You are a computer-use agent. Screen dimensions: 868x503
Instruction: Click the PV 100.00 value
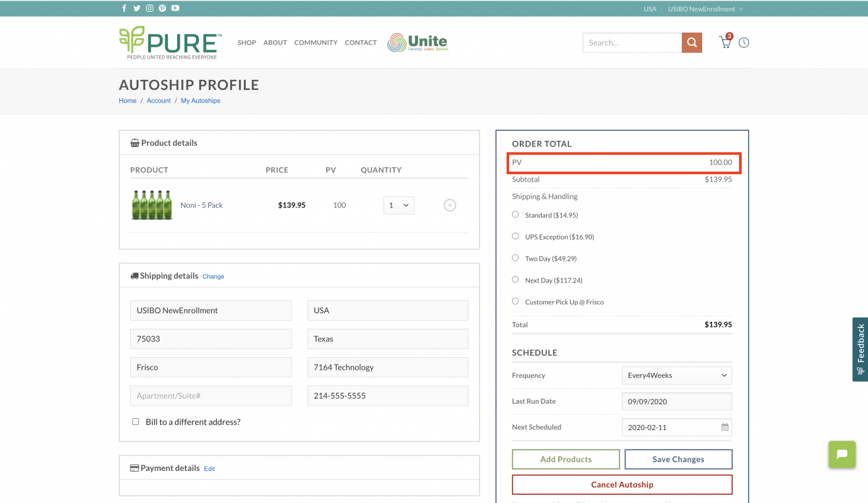[x=720, y=162]
